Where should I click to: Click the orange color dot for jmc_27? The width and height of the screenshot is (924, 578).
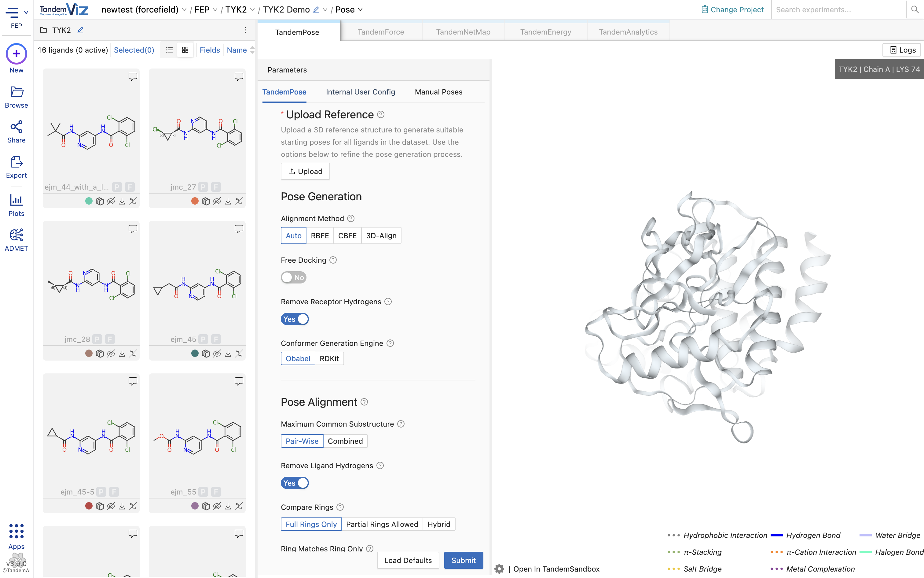(195, 201)
